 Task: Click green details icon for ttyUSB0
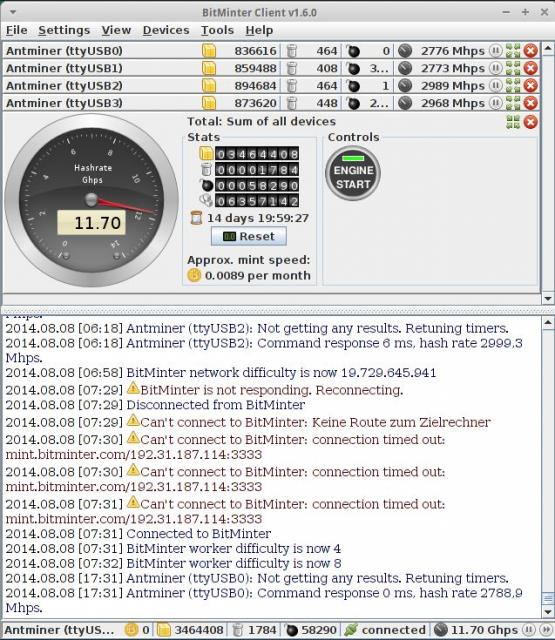513,51
